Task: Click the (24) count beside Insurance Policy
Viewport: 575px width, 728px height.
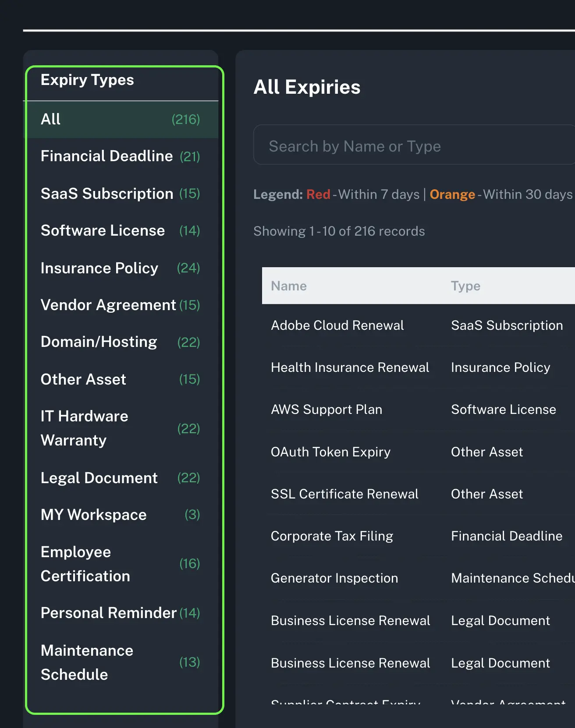Action: (188, 268)
